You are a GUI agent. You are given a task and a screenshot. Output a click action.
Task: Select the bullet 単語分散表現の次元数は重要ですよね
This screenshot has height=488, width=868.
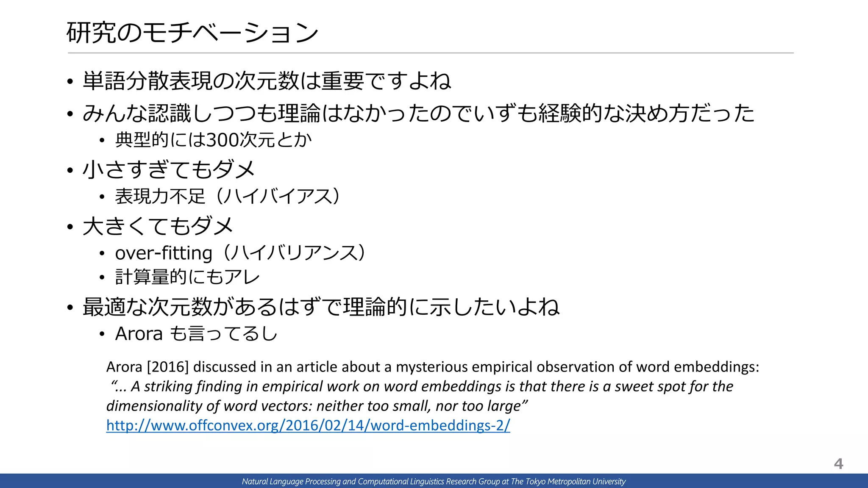point(267,81)
